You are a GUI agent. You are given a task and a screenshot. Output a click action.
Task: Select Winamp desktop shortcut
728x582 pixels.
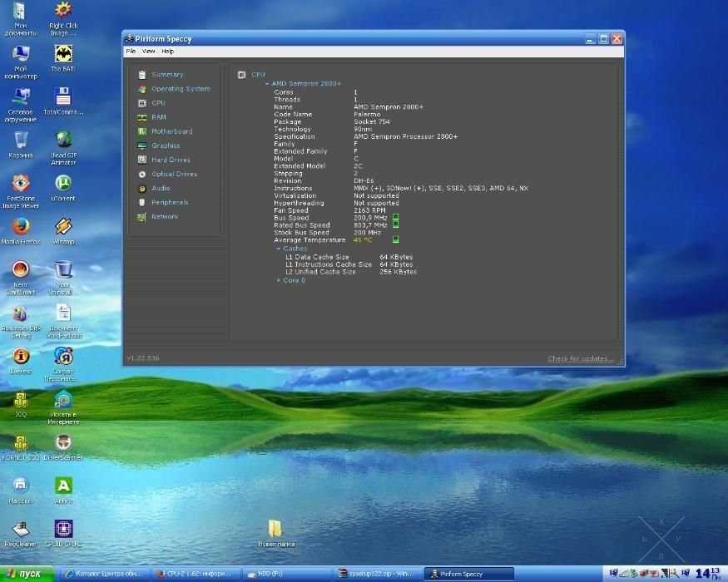(63, 231)
